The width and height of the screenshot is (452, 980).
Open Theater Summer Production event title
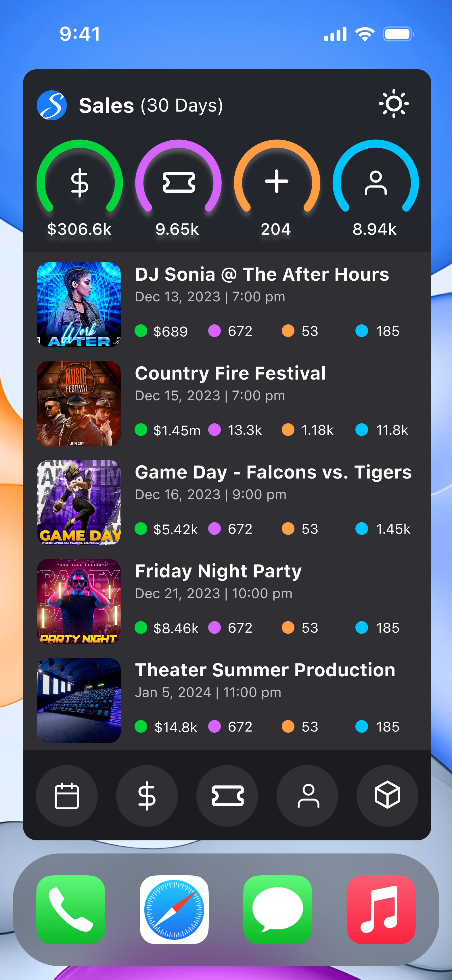(265, 670)
